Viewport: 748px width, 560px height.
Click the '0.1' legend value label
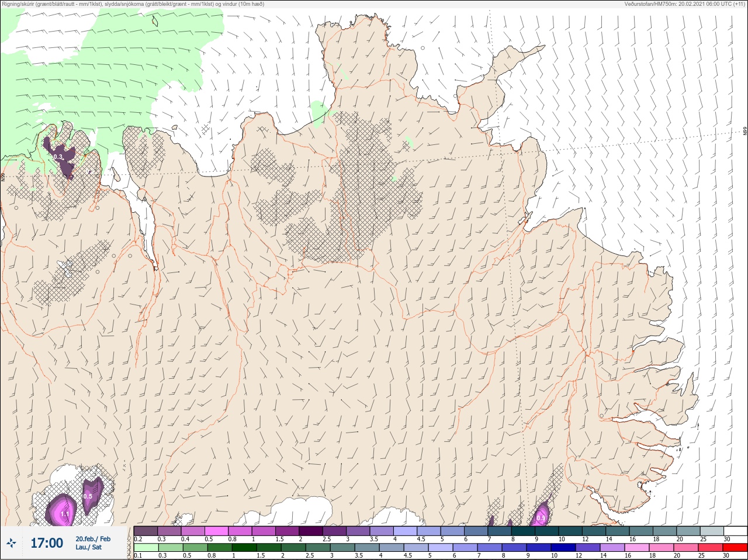(138, 556)
